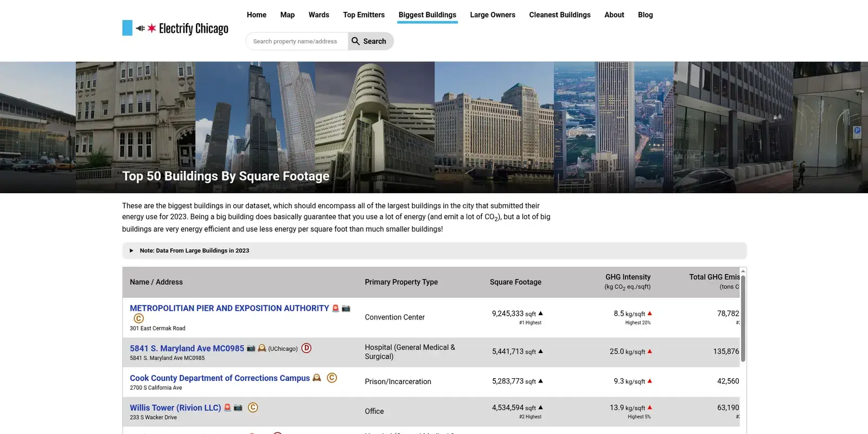Click red triangle next to 25.0 kg/sqft
The image size is (868, 434).
[x=650, y=352]
